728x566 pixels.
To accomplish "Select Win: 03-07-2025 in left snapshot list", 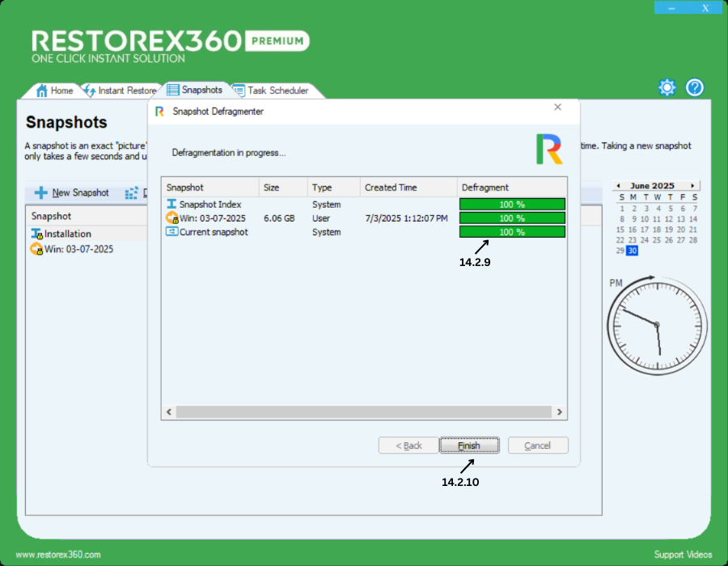I will click(x=78, y=249).
